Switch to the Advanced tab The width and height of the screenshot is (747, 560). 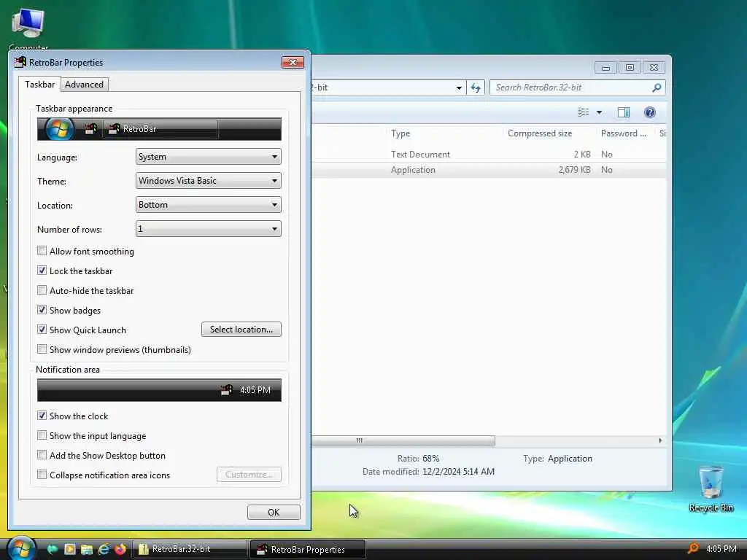click(85, 85)
